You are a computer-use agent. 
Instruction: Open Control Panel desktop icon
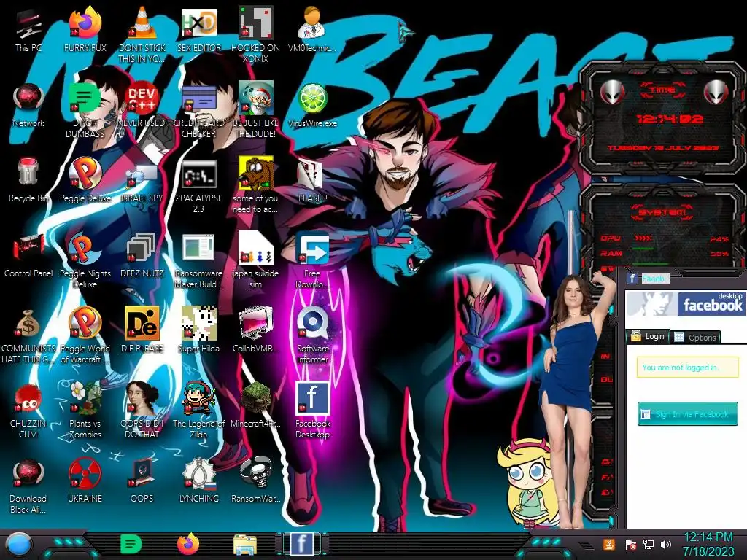point(28,248)
